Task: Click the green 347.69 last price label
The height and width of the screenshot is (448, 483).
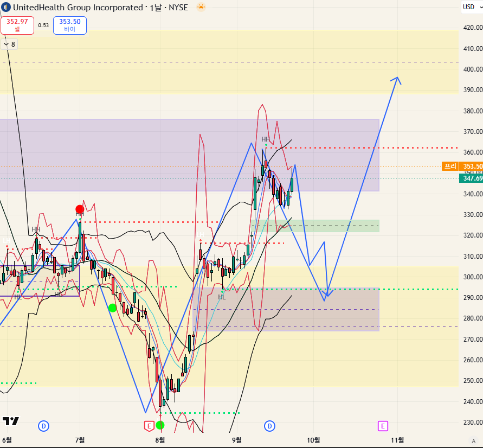Action: tap(471, 178)
